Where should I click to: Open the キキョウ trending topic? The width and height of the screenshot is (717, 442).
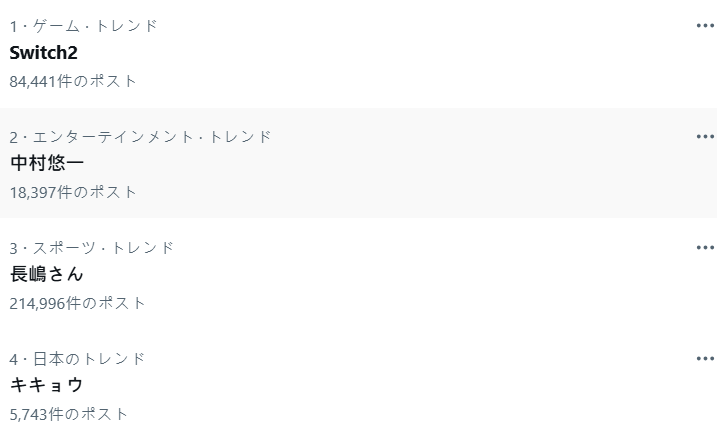point(47,385)
